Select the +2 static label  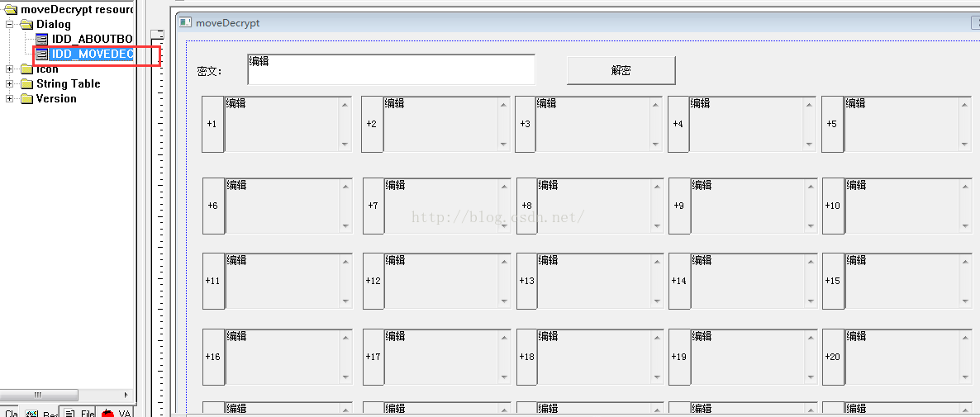(x=371, y=124)
